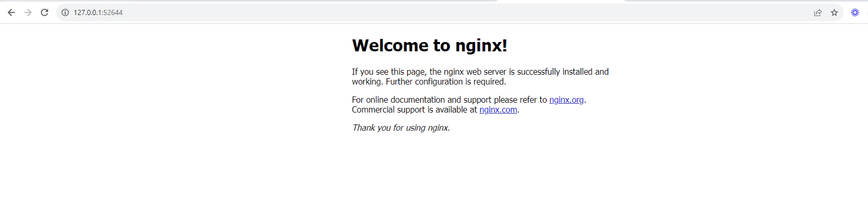This screenshot has height=222, width=868.
Task: Click the forward navigation arrow
Action: pos(28,12)
